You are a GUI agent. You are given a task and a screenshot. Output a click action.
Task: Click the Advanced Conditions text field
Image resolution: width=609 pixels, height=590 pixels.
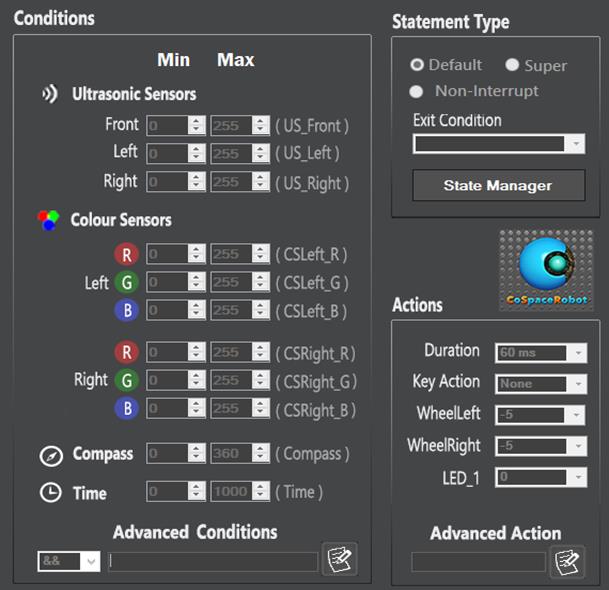pos(213,562)
